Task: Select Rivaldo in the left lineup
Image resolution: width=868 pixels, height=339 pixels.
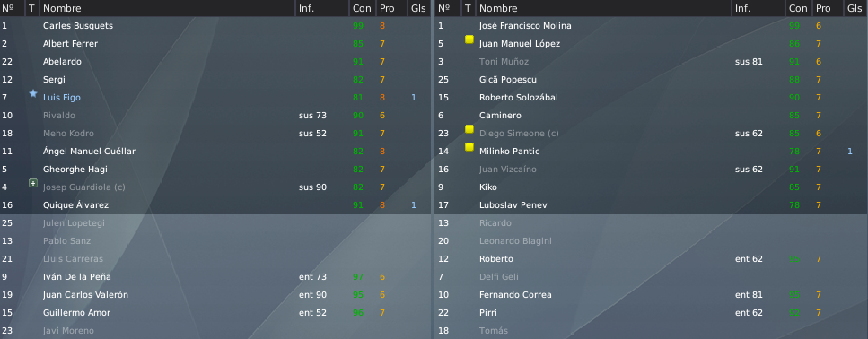Action: click(x=59, y=116)
